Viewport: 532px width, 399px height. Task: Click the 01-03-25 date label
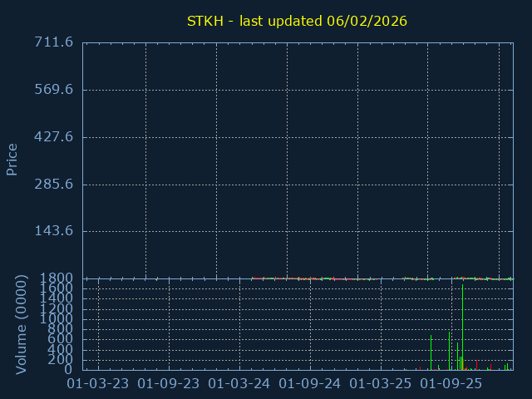(x=381, y=384)
